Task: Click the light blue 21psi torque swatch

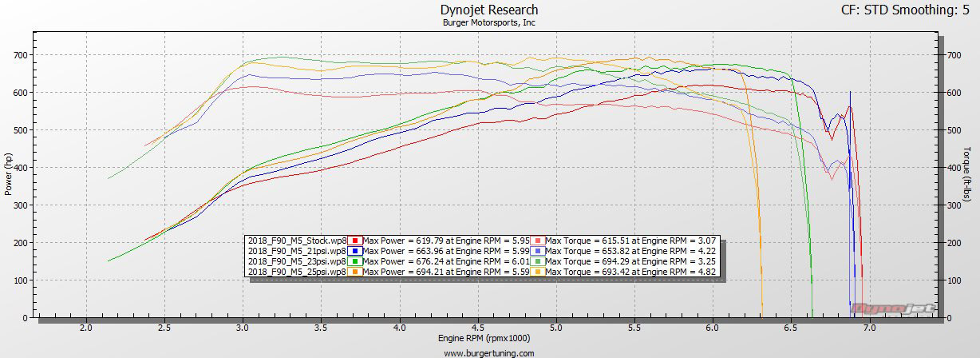Action: tap(538, 251)
